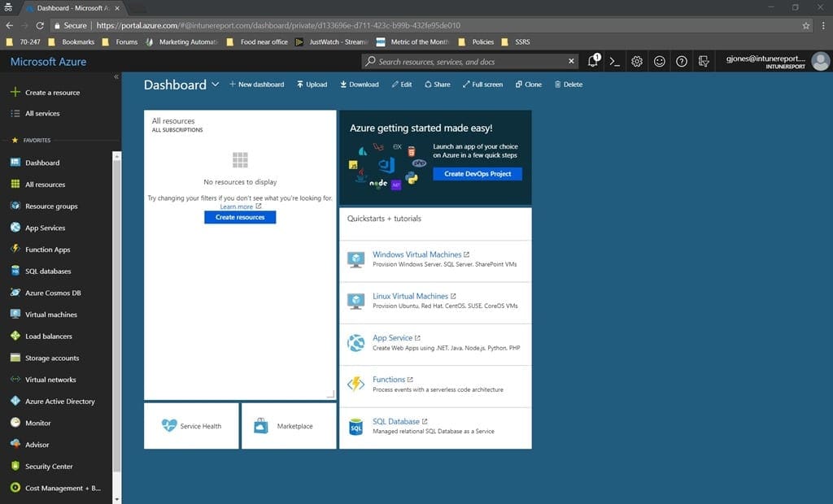Click the Virtual networks sidebar icon
The image size is (833, 504).
pos(15,379)
